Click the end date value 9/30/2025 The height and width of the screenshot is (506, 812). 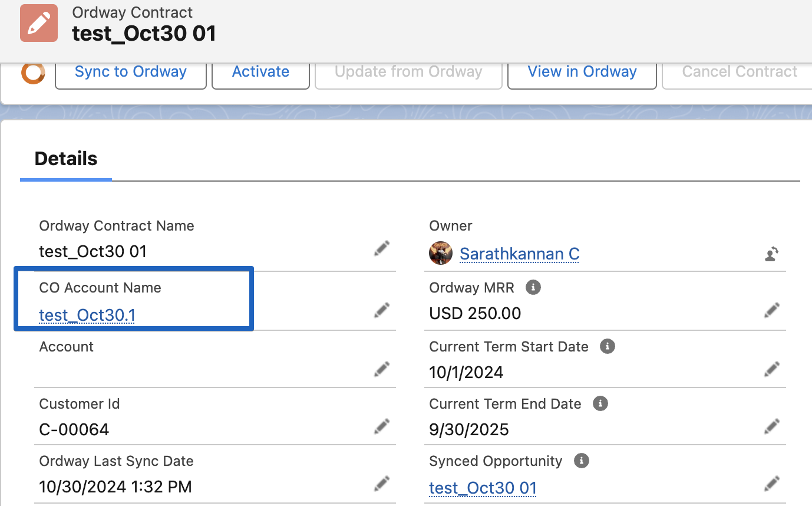click(x=469, y=429)
